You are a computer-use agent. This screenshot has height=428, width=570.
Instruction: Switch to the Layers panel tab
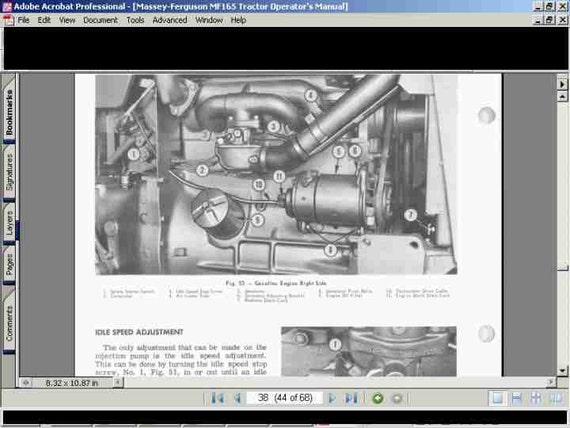9,223
